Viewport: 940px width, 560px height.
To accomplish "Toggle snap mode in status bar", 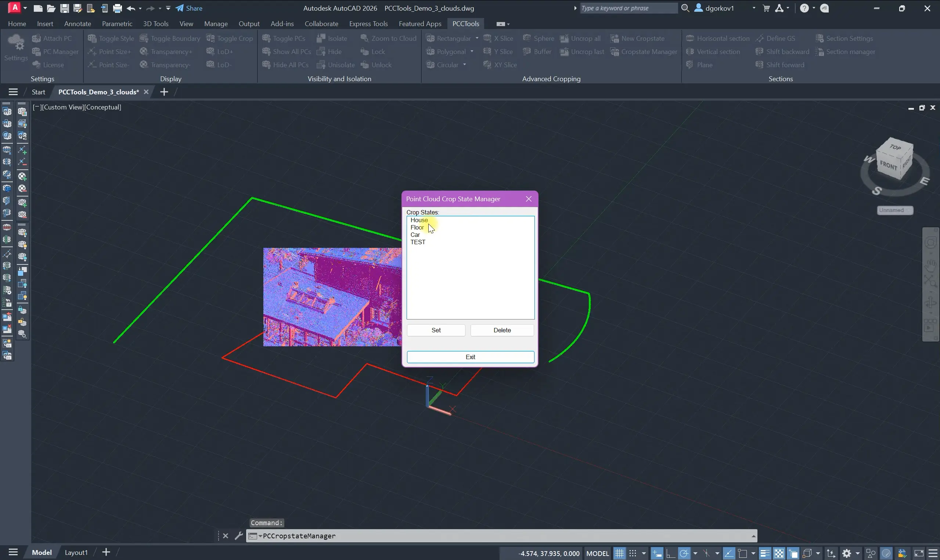I will point(633,554).
